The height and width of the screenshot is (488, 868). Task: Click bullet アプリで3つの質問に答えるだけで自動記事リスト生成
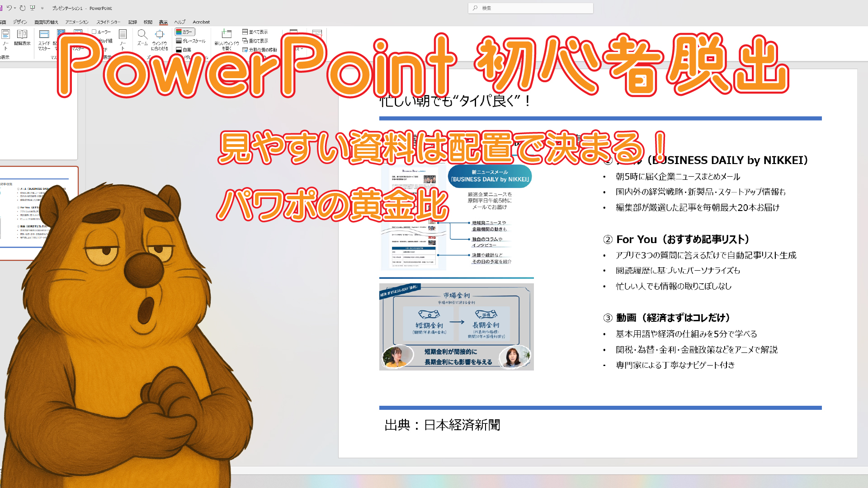click(x=706, y=255)
